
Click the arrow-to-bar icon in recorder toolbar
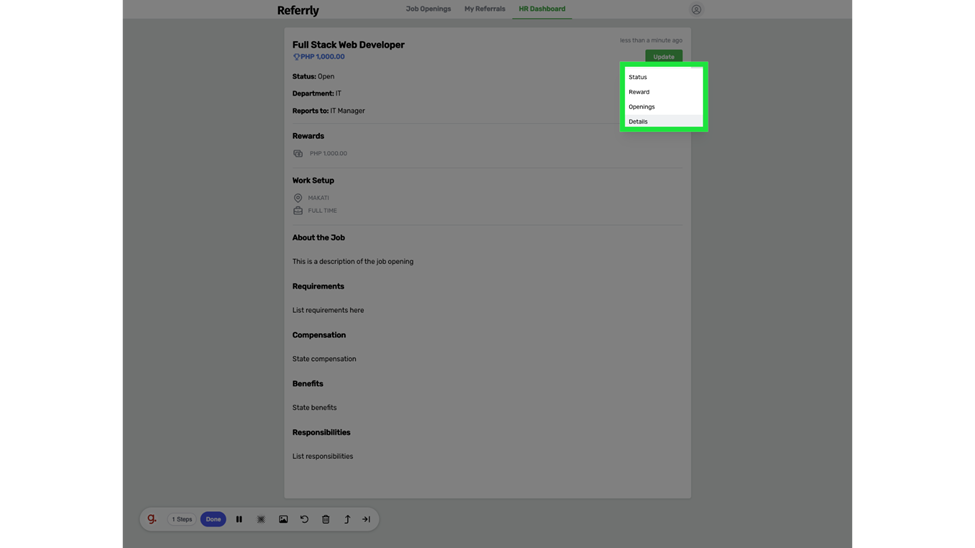coord(366,519)
